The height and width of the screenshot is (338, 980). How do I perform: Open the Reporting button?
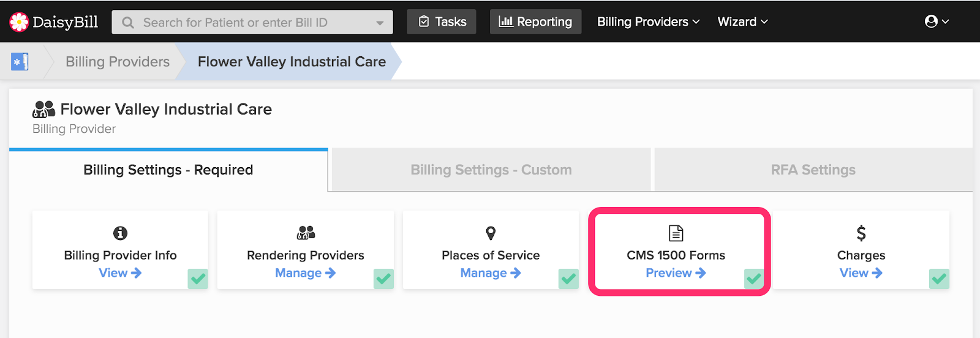[535, 22]
